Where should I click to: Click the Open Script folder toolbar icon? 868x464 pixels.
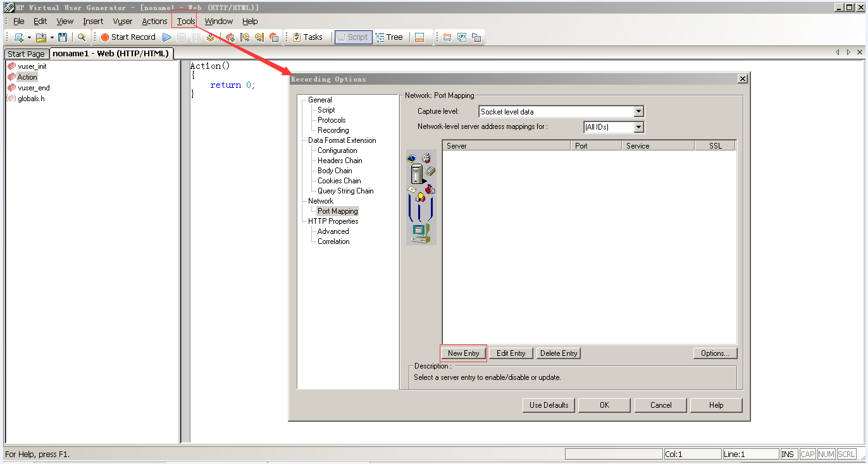tap(41, 37)
